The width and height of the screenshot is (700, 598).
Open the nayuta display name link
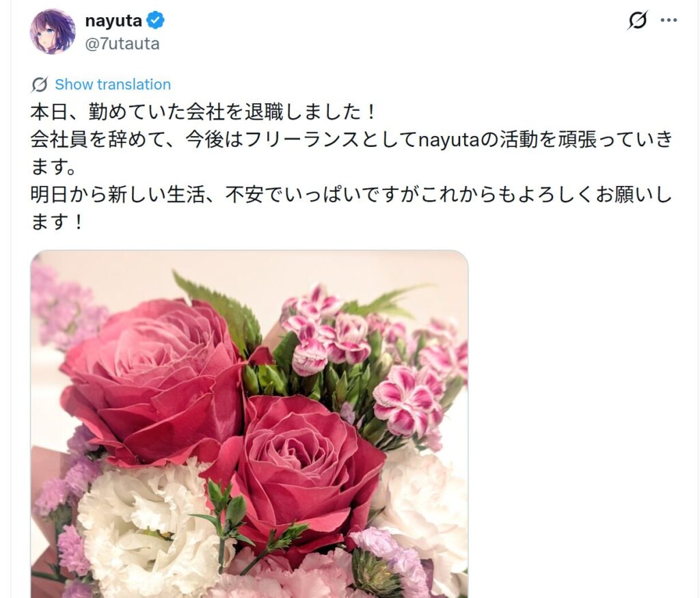pos(113,21)
